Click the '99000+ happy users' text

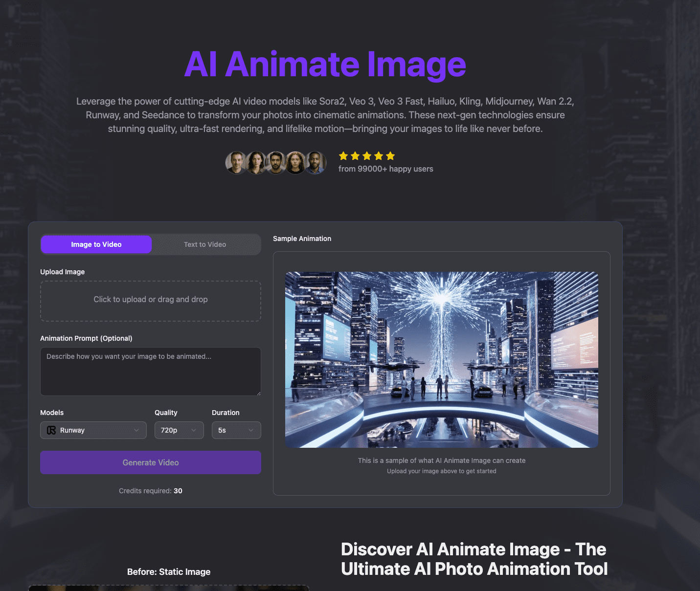tap(385, 169)
